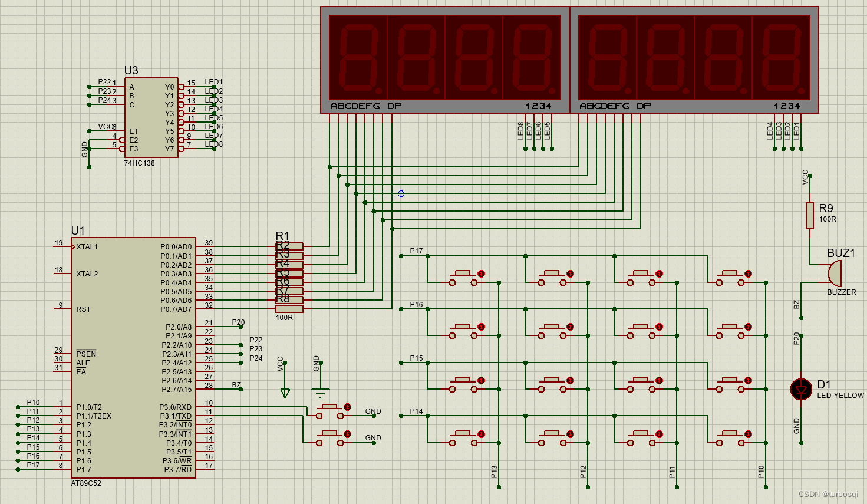Viewport: 867px width, 504px height.
Task: Select keypad button at row P14, column P10
Action: (x=730, y=439)
